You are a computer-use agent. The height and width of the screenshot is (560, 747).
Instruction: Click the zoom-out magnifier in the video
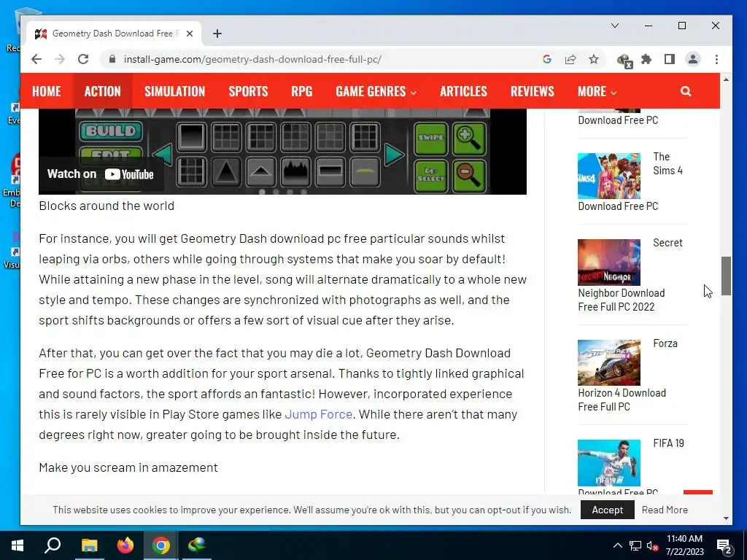point(469,176)
